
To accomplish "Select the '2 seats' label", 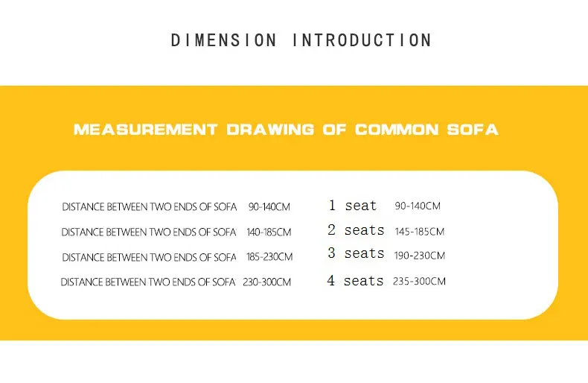I will click(x=356, y=231).
